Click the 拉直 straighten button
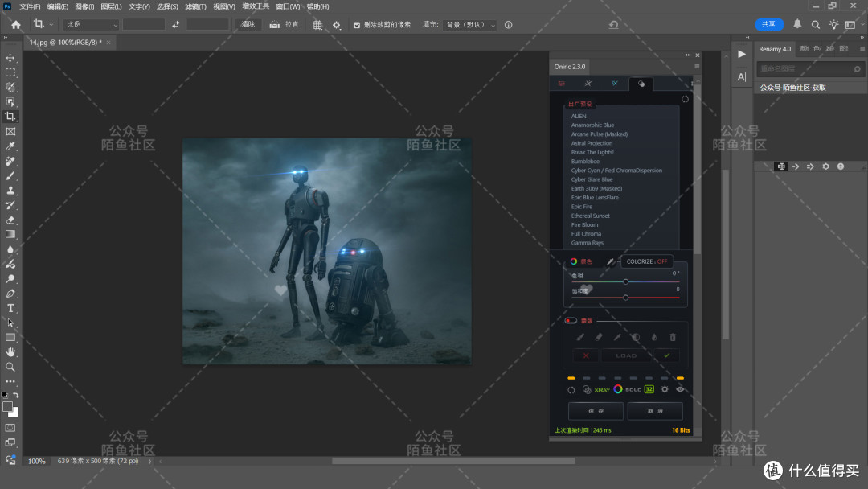 [x=284, y=24]
